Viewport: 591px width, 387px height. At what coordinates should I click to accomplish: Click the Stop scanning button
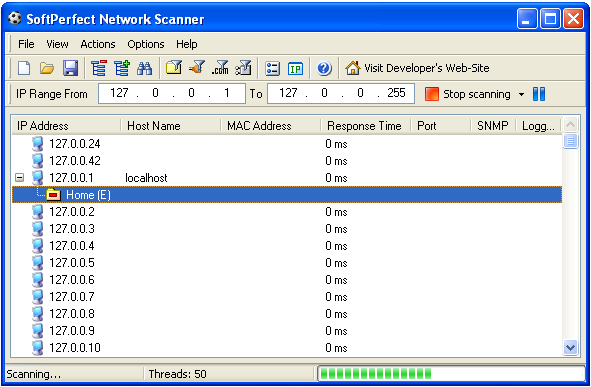pyautogui.click(x=467, y=94)
